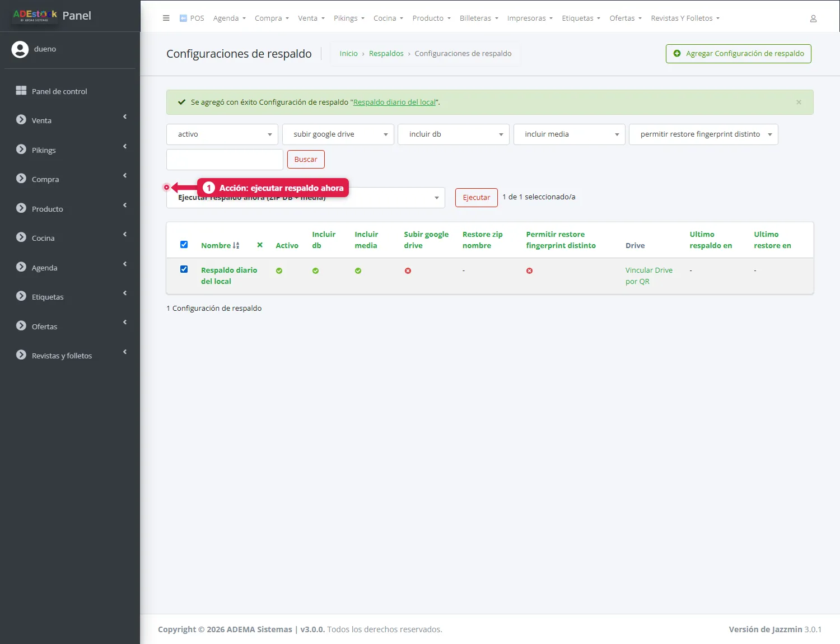This screenshot has width=840, height=644.
Task: Click the green Activo status icon in the row
Action: [x=279, y=270]
